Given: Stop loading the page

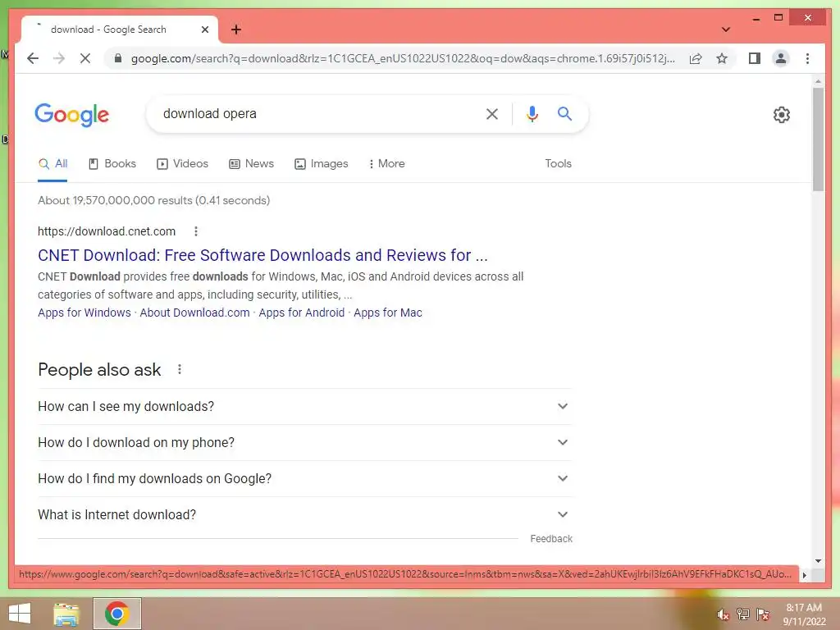Looking at the screenshot, I should (x=85, y=58).
